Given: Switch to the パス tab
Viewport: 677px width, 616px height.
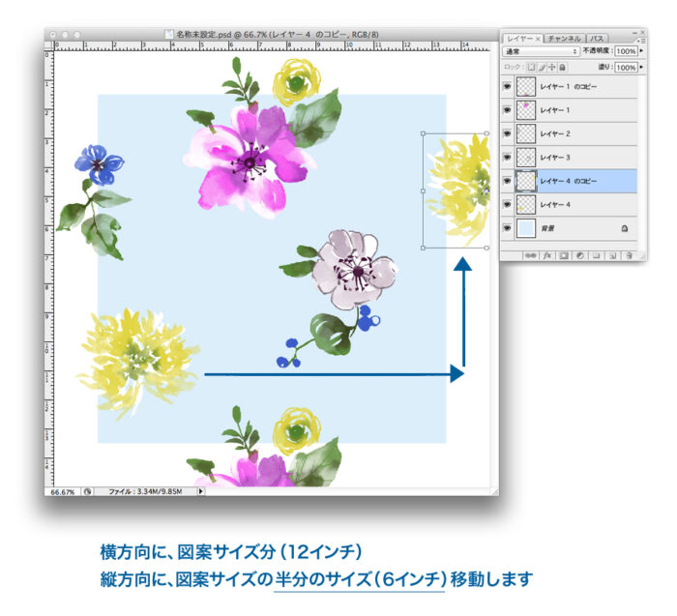Looking at the screenshot, I should click(597, 39).
